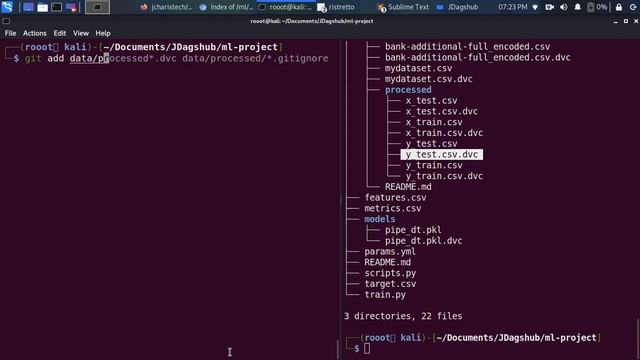Open the notifications bell icon
640x360 pixels.
tap(578, 7)
